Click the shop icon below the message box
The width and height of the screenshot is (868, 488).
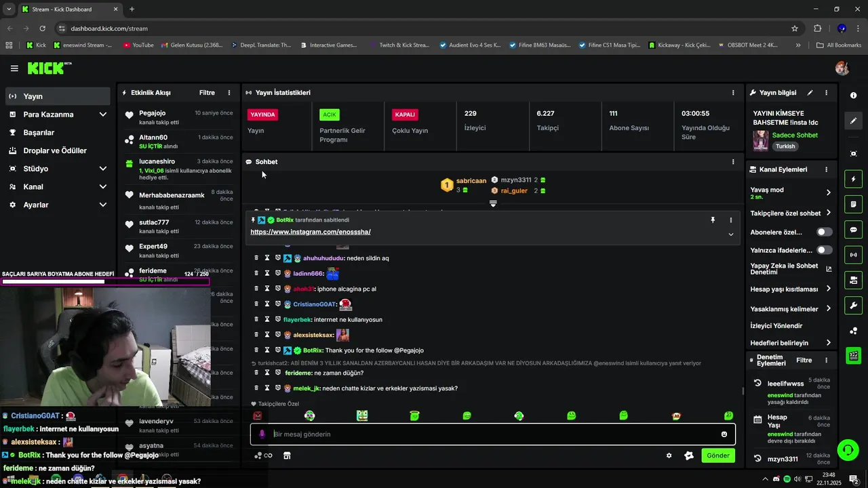[x=287, y=455]
